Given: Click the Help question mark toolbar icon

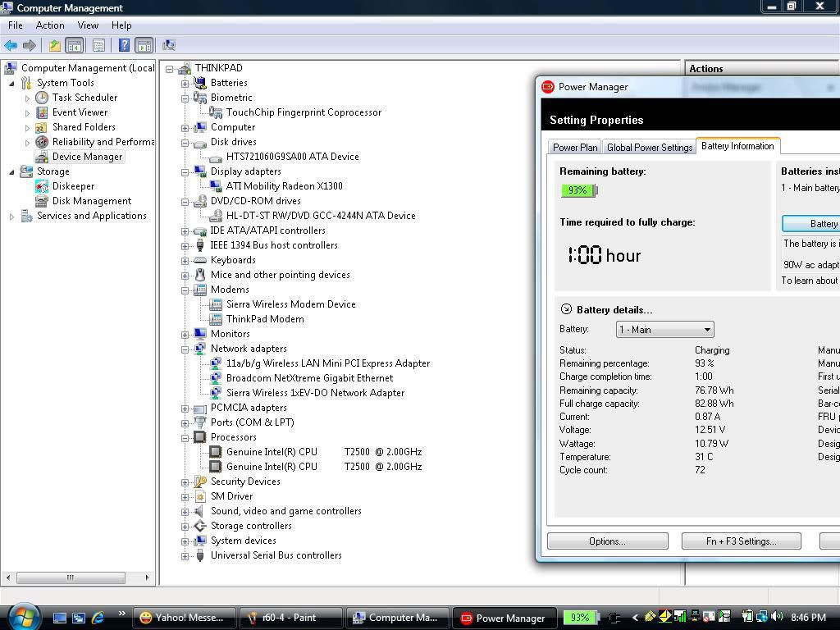Looking at the screenshot, I should [124, 45].
